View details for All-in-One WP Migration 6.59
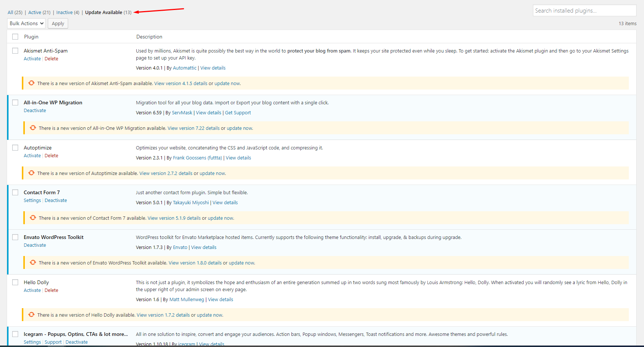 coord(208,113)
